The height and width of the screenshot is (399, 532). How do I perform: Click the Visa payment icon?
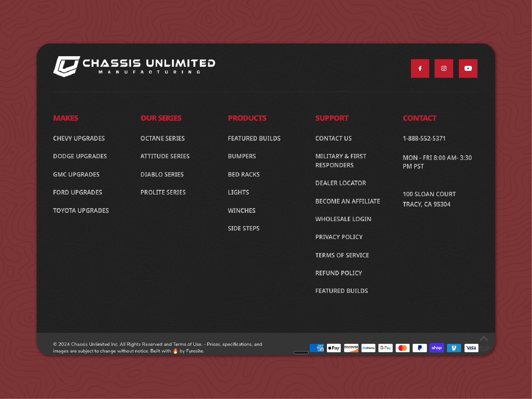pos(471,348)
